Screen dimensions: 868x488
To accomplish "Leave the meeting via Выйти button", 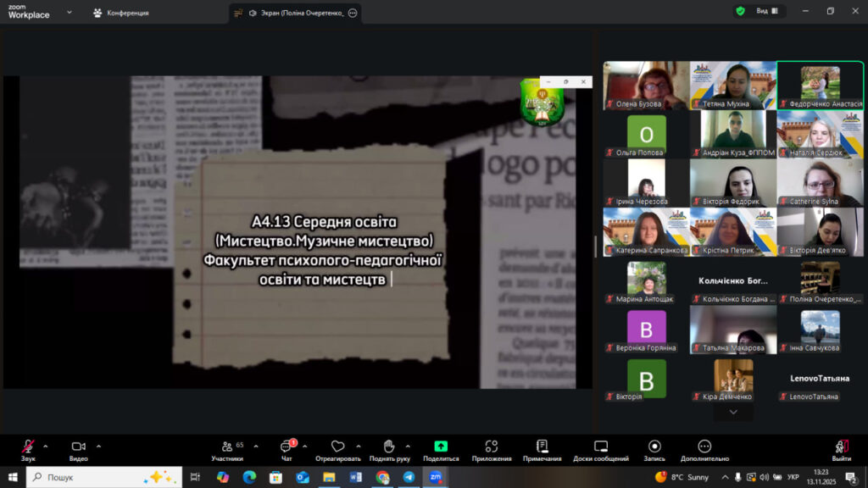I will (x=841, y=446).
